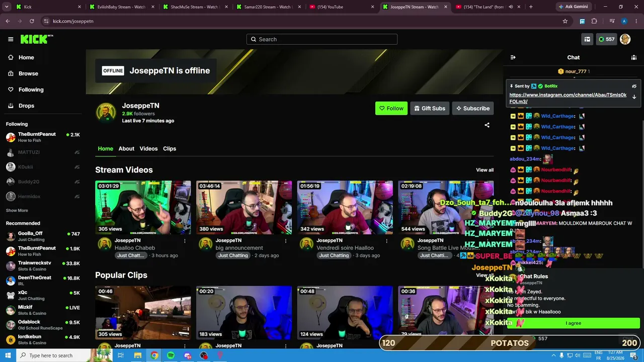Open options for Vendredi soire Haalloo video

[387, 241]
